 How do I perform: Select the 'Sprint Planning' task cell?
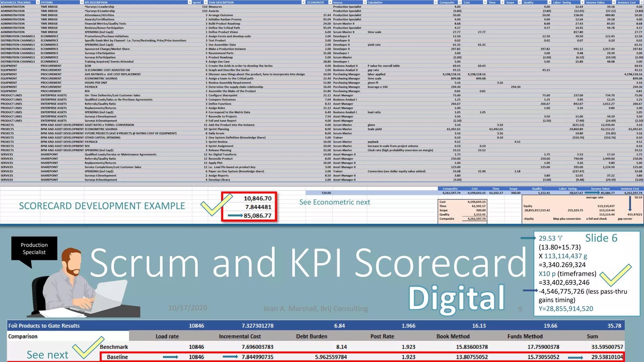coord(219,129)
